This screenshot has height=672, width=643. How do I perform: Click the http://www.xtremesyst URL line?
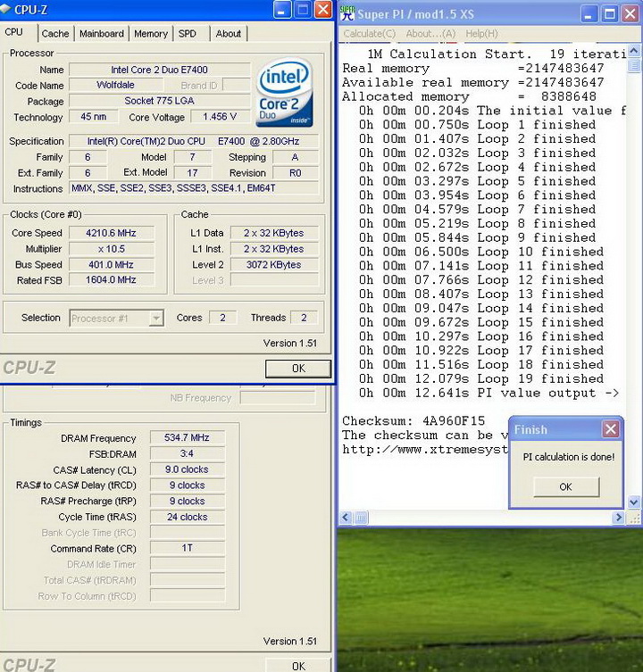425,449
